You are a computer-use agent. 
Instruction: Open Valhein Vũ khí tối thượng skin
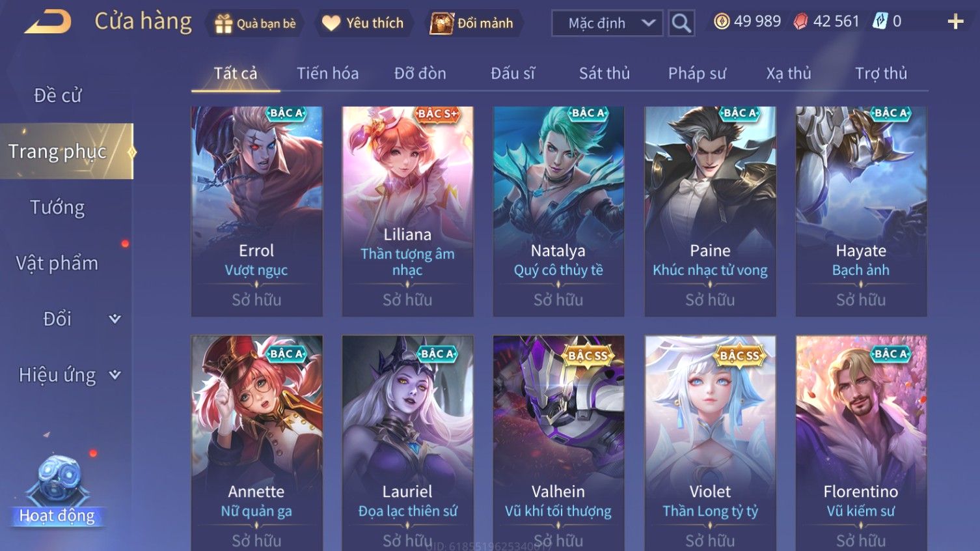coord(558,443)
